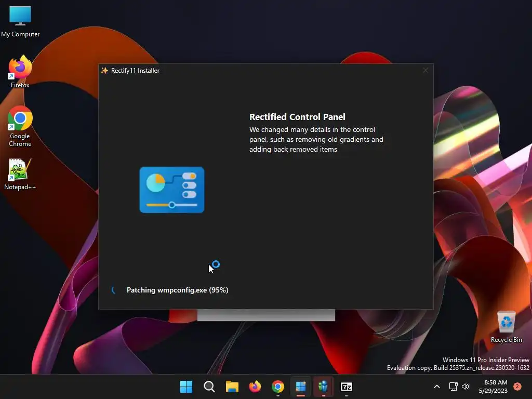Click the Rectify11 Installer sparkle title icon
The width and height of the screenshot is (532, 399).
(104, 71)
